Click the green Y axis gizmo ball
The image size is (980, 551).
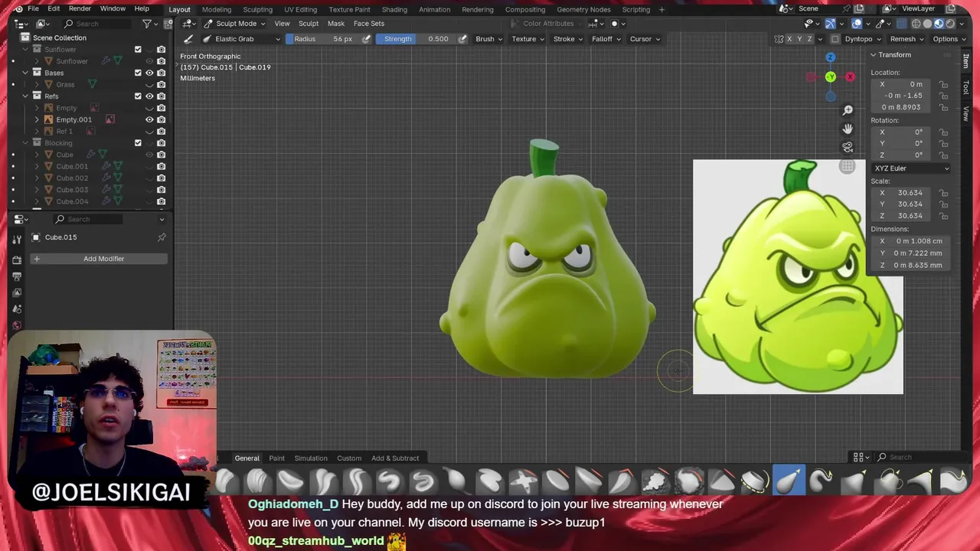831,77
